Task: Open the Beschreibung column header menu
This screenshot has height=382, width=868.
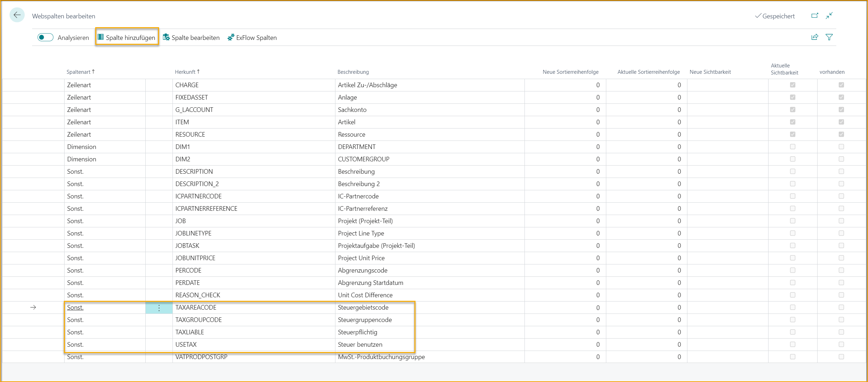Action: click(353, 72)
